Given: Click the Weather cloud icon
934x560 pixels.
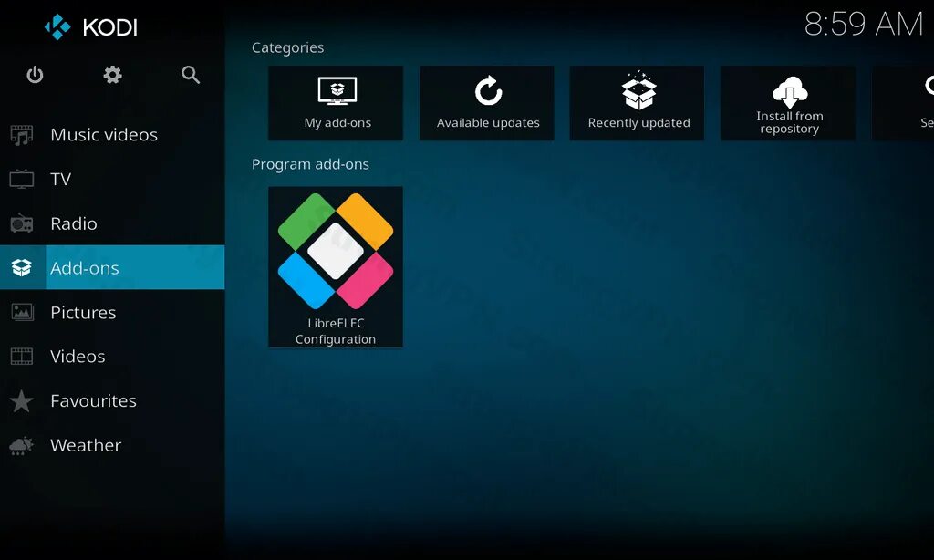Looking at the screenshot, I should (22, 445).
